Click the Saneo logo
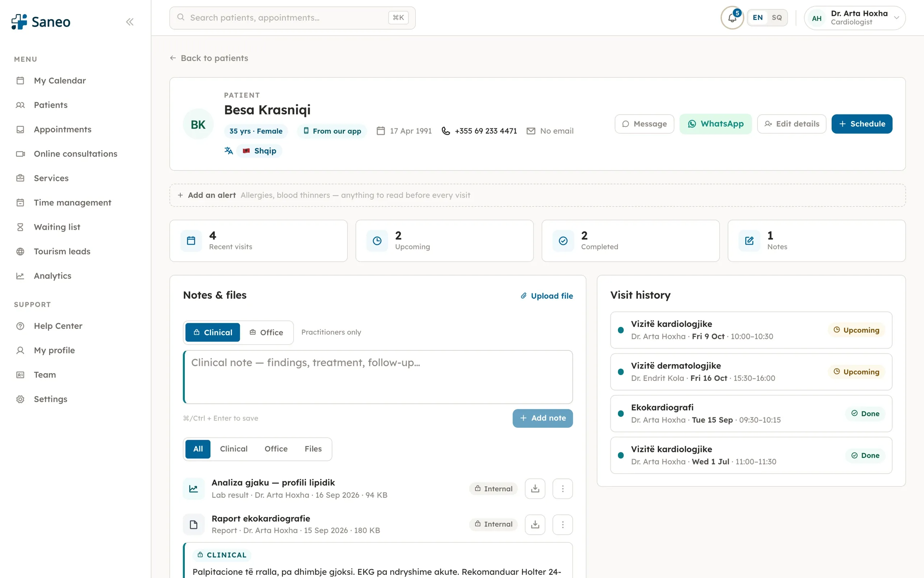The width and height of the screenshot is (924, 578). point(41,22)
